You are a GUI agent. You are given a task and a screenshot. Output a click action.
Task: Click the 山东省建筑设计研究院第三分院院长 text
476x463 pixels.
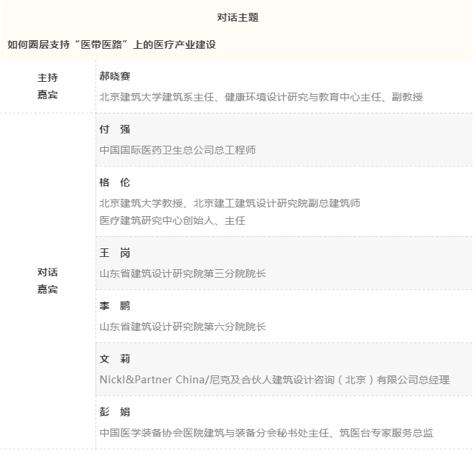[183, 273]
